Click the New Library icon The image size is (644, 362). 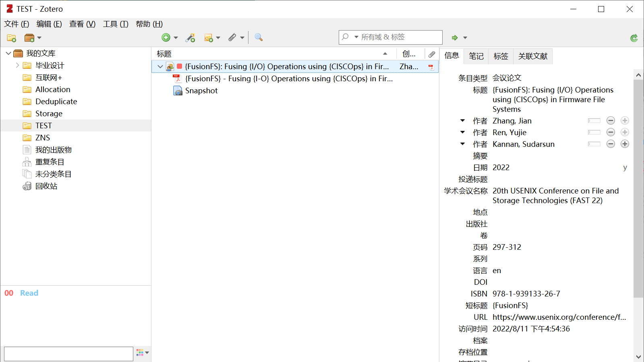tap(29, 38)
